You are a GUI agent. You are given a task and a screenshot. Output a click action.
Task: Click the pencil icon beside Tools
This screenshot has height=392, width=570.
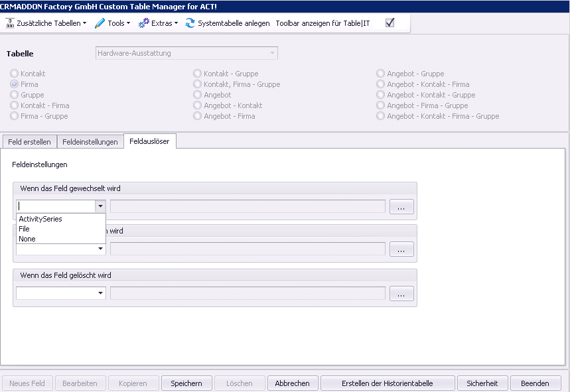100,23
